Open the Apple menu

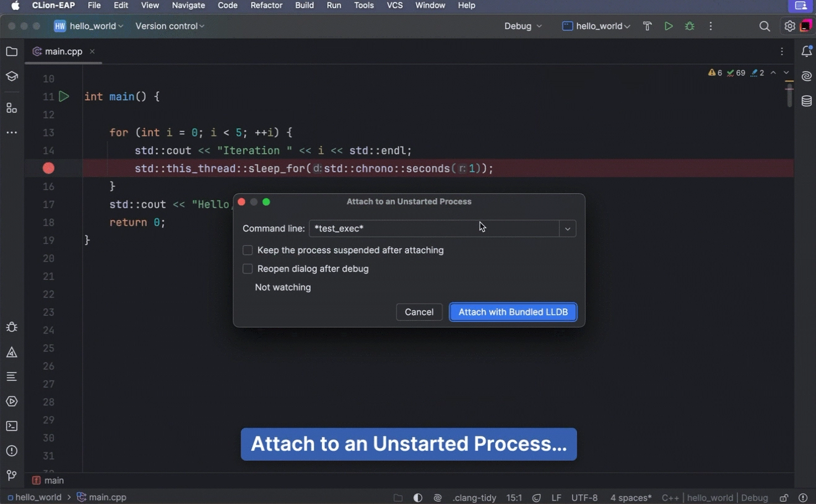click(15, 6)
